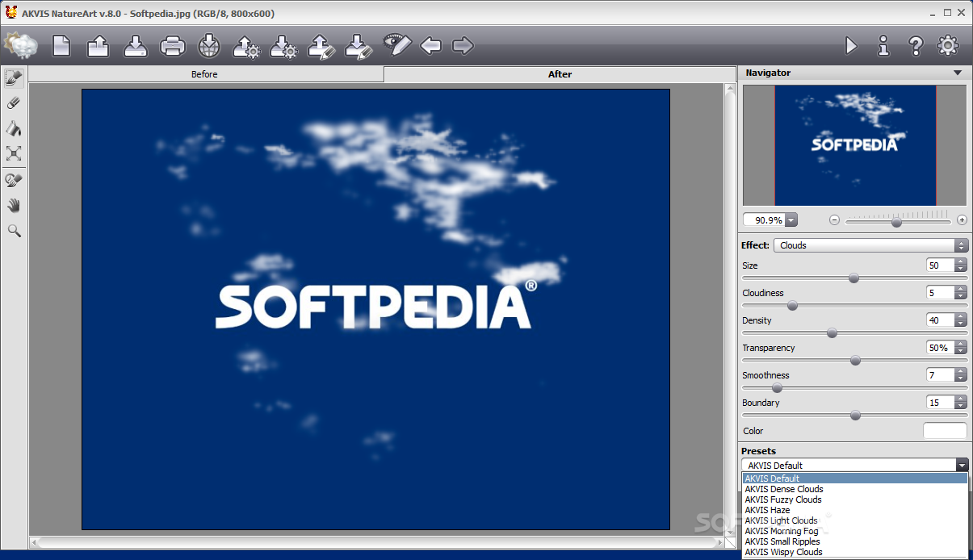Screen dimensions: 973x560
Task: Open an image file with upload icon
Action: [98, 45]
